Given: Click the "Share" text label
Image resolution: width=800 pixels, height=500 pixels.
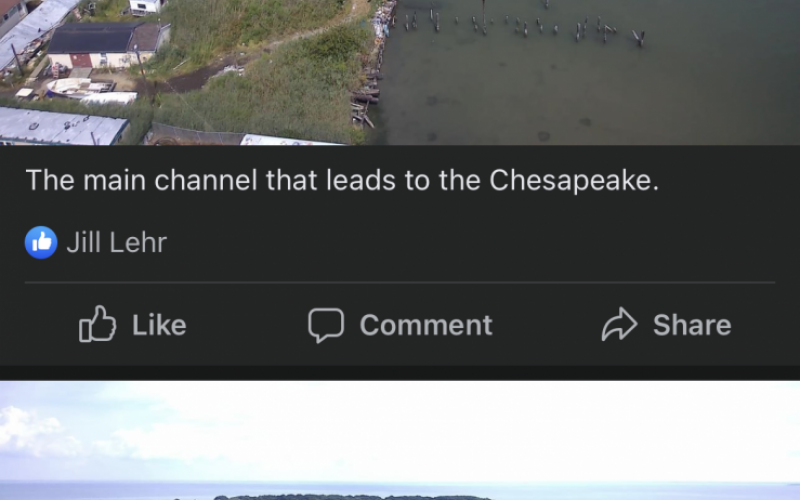Looking at the screenshot, I should point(692,325).
